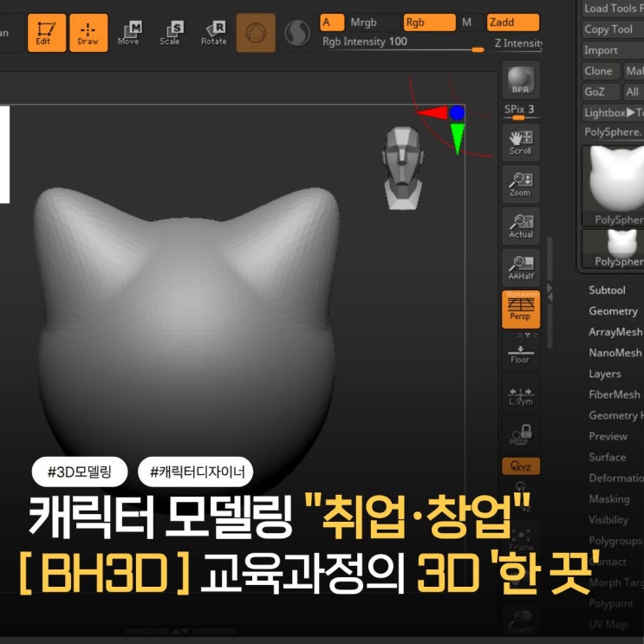Screen dimensions: 644x644
Task: Open Lightbox Tools
Action: click(x=613, y=113)
